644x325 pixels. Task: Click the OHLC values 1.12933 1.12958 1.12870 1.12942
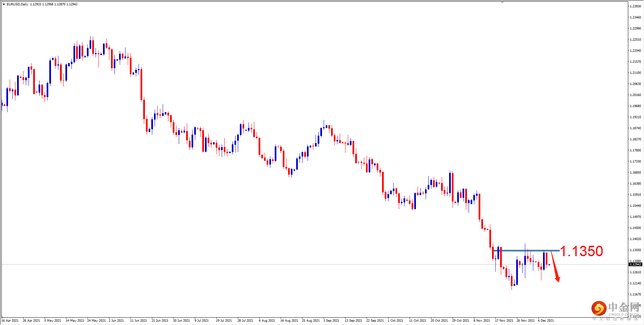point(54,4)
